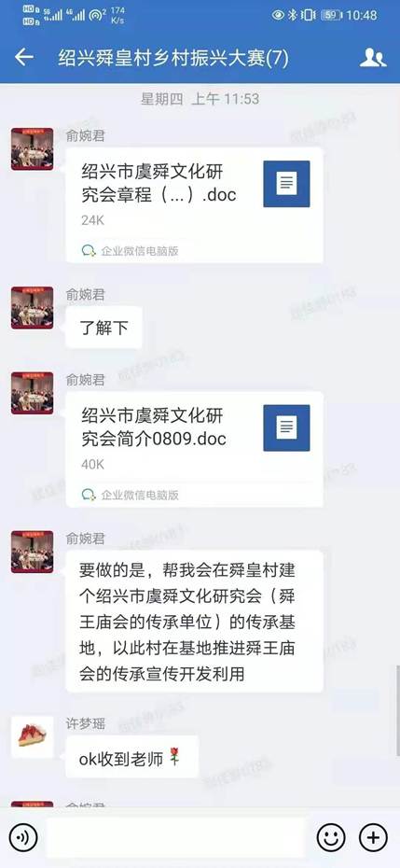Tap document icon of 章程 doc file
Viewport: 400px width, 868px height.
click(x=286, y=184)
